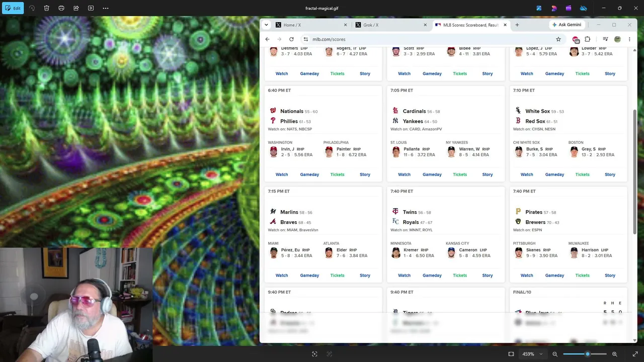644x362 pixels.
Task: Click the Ask Gemini button
Action: coord(567,25)
